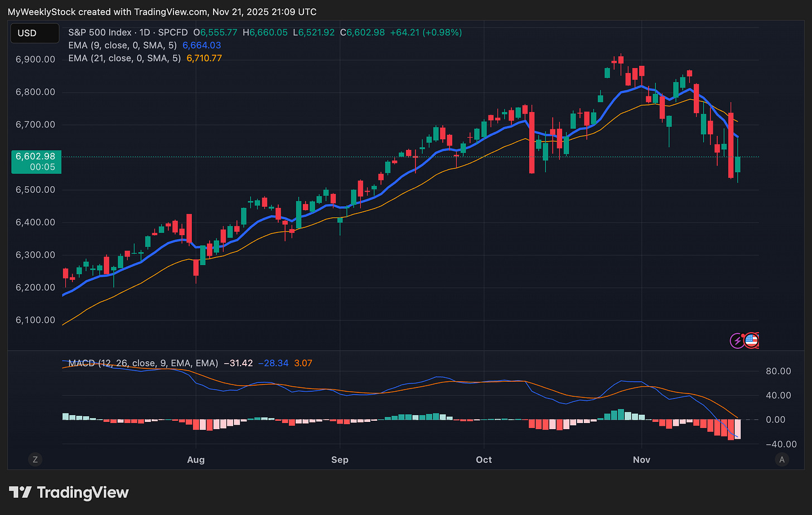Click the open price O6,555.77
This screenshot has height=515, width=812.
(215, 33)
